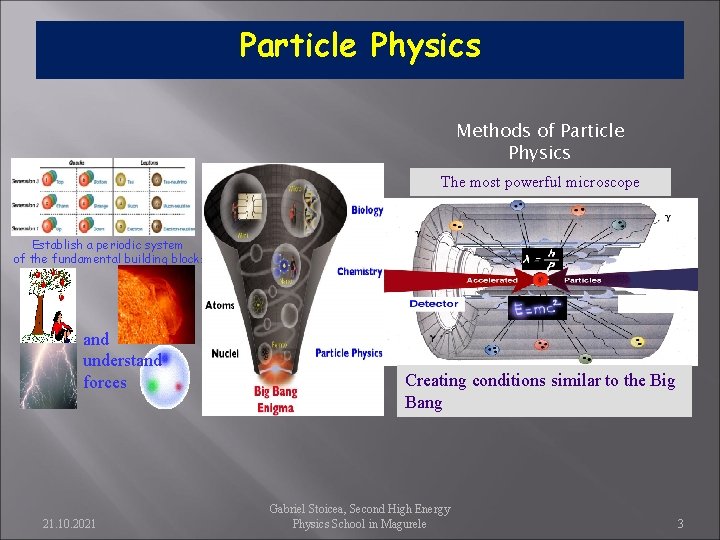The width and height of the screenshot is (720, 540).
Task: Click the blue 'Particle Physics' funnel label
Action: click(x=349, y=353)
